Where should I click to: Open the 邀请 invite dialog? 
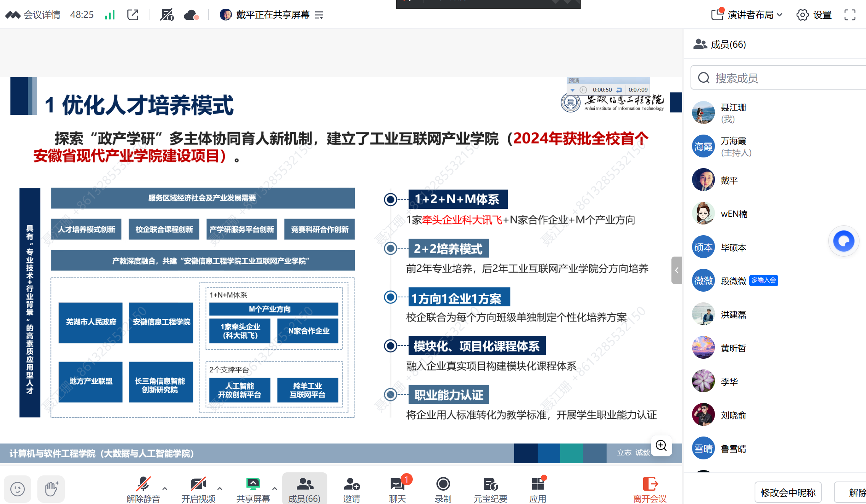pyautogui.click(x=351, y=489)
